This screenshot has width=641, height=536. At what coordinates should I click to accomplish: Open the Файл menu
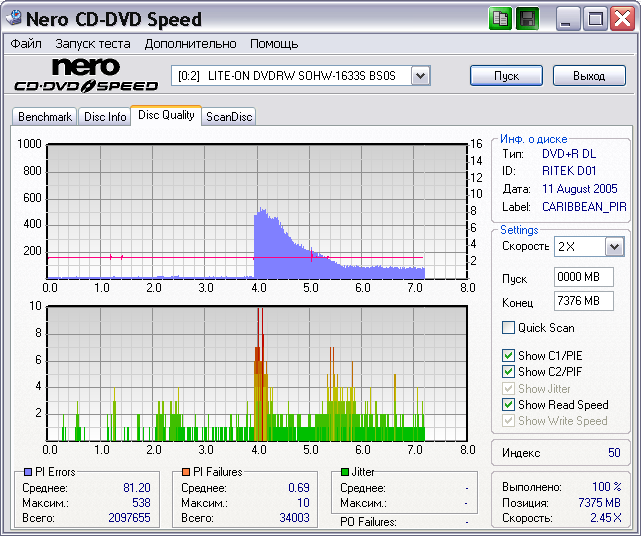26,44
